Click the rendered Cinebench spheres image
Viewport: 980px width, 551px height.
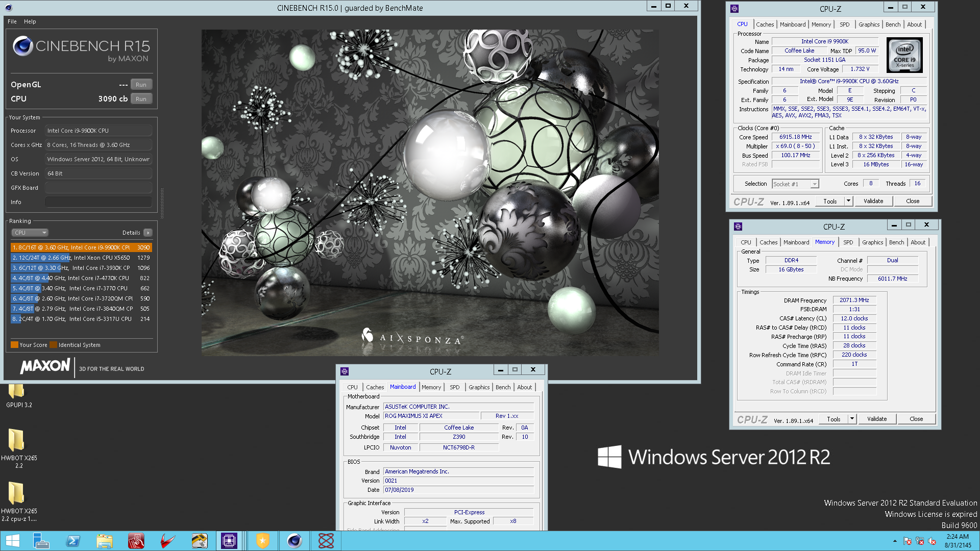(430, 192)
